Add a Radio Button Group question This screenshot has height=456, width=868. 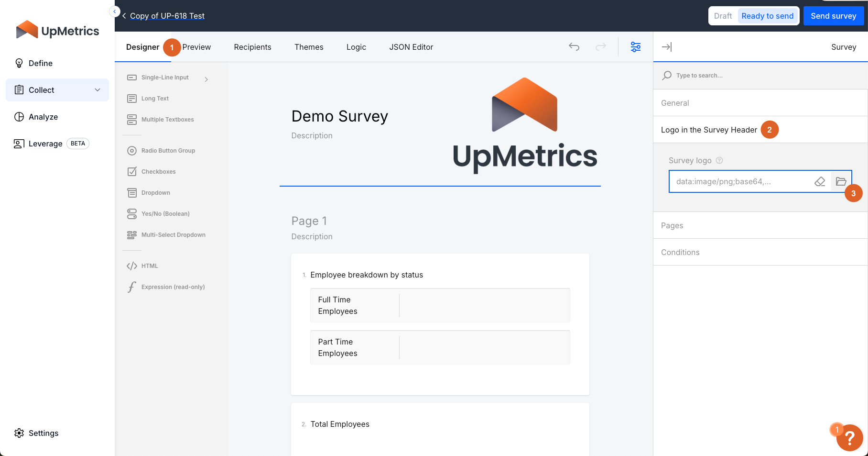tap(168, 151)
